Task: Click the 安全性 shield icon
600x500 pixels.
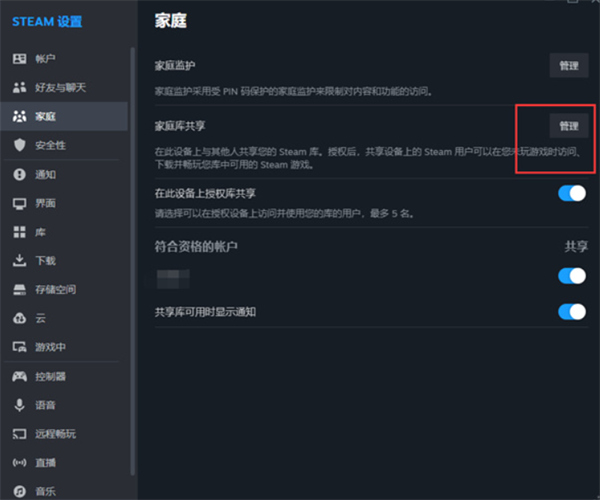Action: click(x=20, y=145)
